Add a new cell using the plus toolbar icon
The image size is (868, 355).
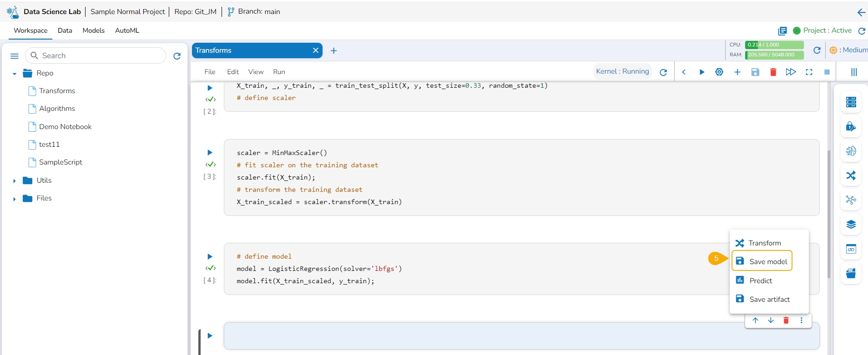[737, 72]
